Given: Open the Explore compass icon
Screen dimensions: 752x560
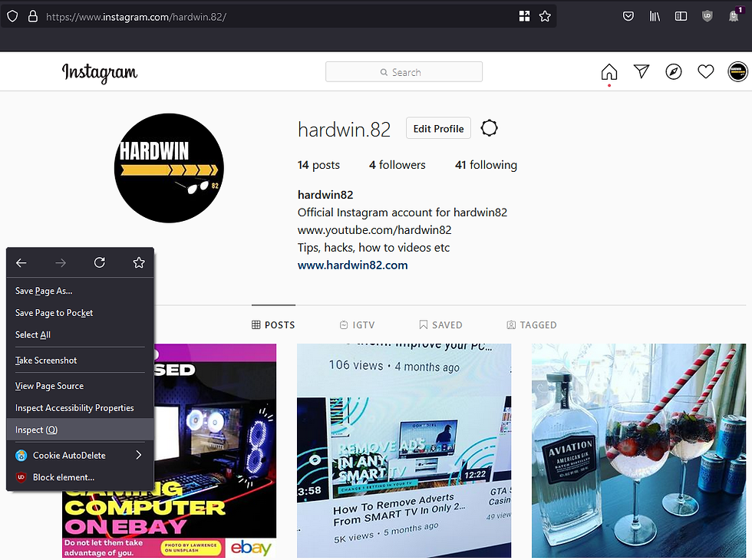Looking at the screenshot, I should tap(674, 72).
